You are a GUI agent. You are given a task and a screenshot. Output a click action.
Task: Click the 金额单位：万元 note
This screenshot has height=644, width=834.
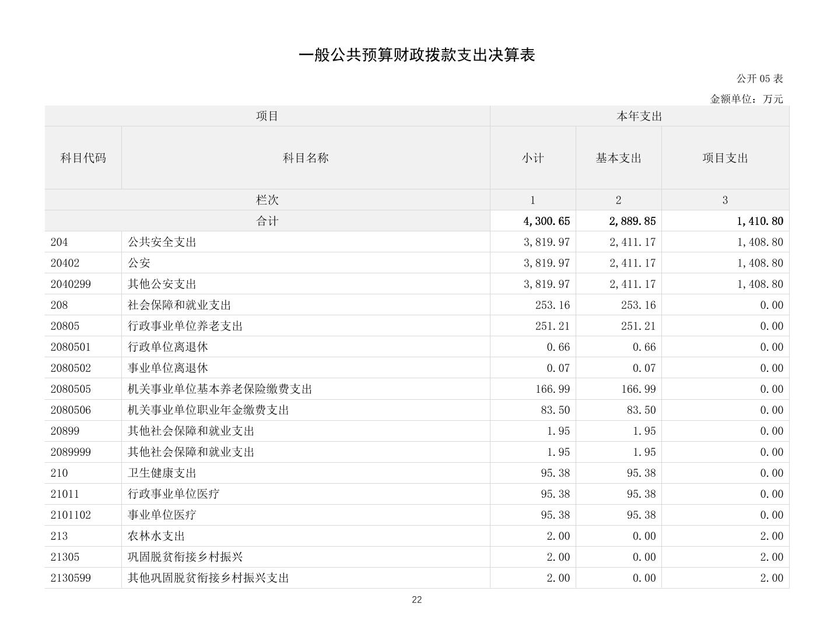click(747, 99)
